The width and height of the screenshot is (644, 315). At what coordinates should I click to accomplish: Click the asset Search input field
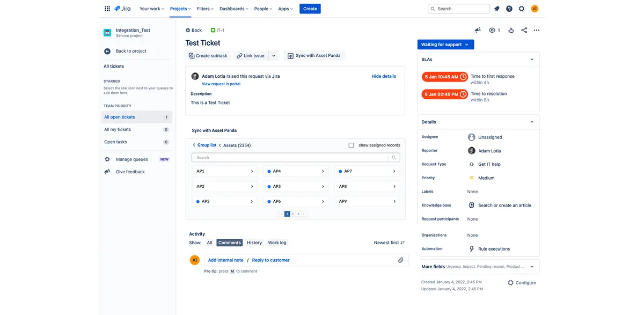click(290, 158)
